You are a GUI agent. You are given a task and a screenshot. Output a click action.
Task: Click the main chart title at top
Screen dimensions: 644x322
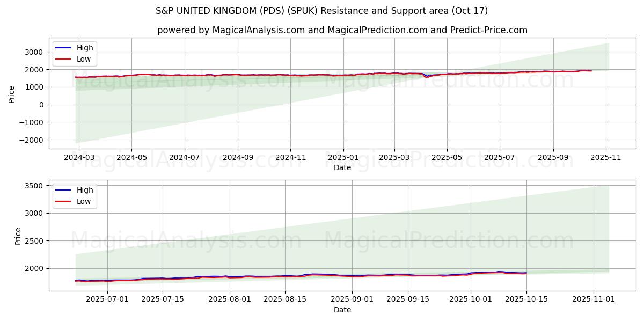[321, 11]
